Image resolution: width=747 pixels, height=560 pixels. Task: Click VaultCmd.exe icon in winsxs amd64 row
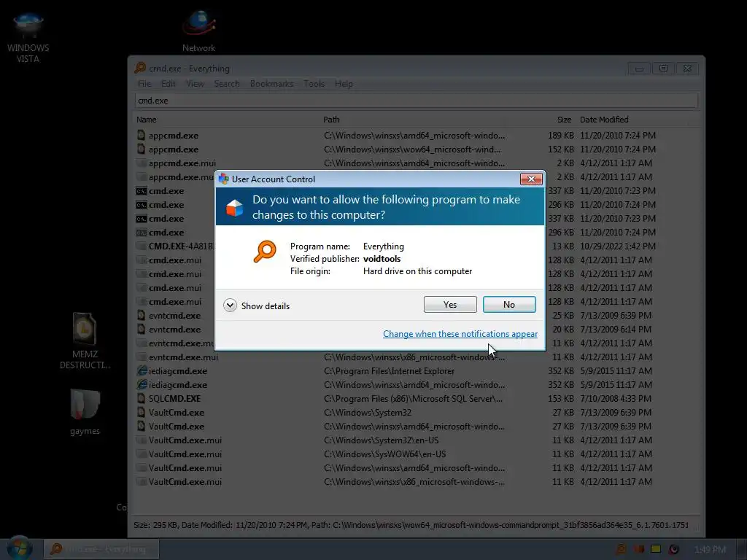pyautogui.click(x=141, y=426)
